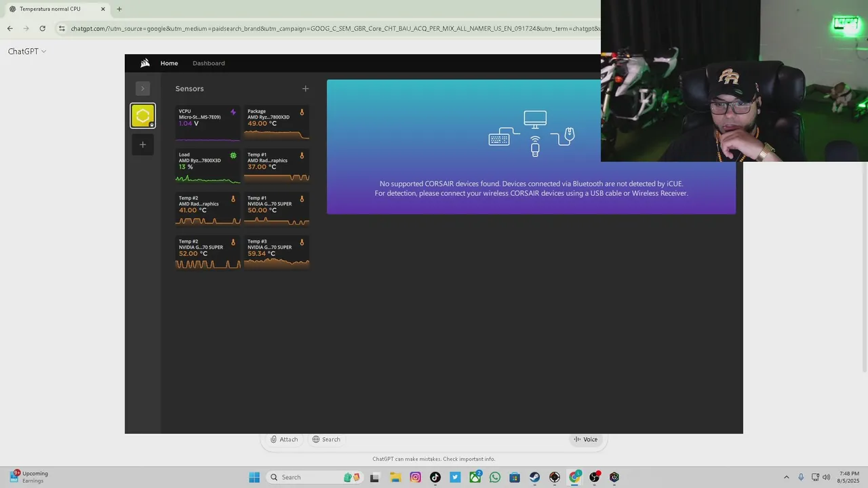Open TikTok from the taskbar
The height and width of the screenshot is (488, 868).
pos(435,477)
